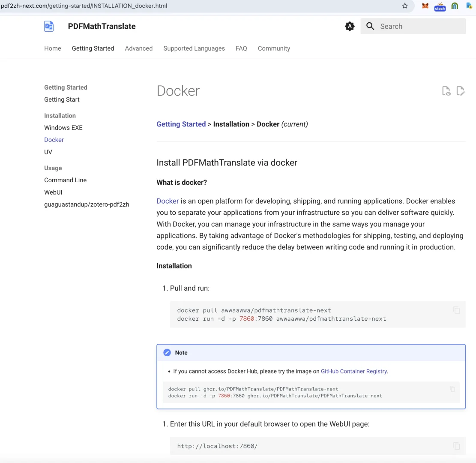The height and width of the screenshot is (463, 476).
Task: Click 'http://localhost:7860/' code text
Action: (x=217, y=446)
